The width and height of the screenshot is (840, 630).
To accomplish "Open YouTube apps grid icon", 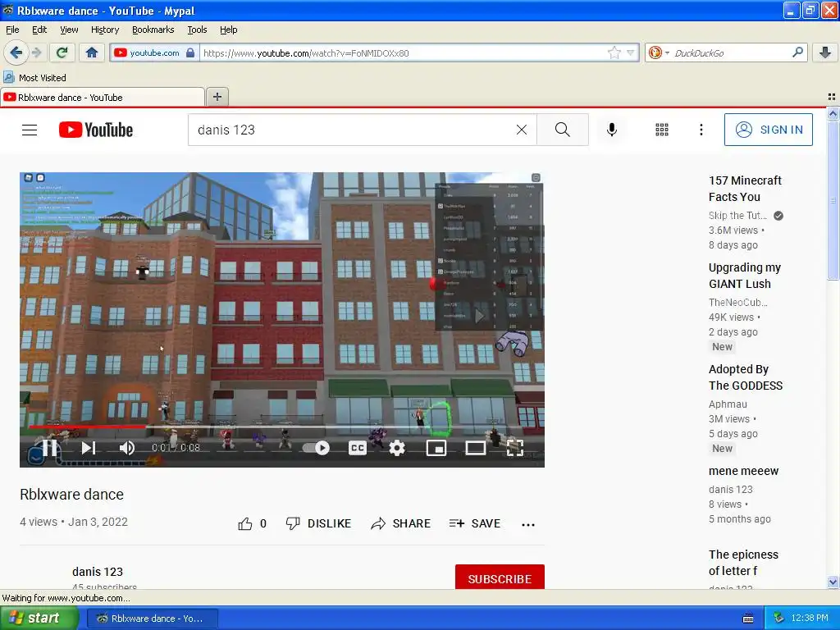I will pos(662,130).
